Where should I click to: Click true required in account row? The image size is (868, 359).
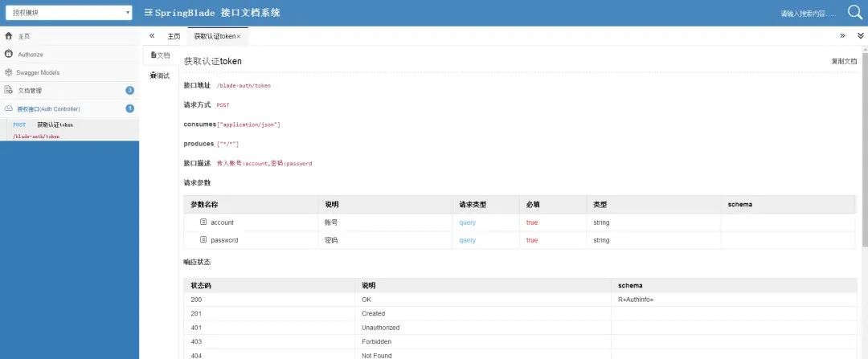click(x=532, y=222)
